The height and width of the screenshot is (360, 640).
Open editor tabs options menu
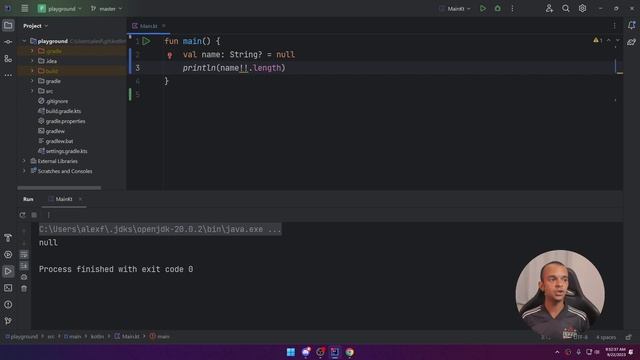click(614, 26)
